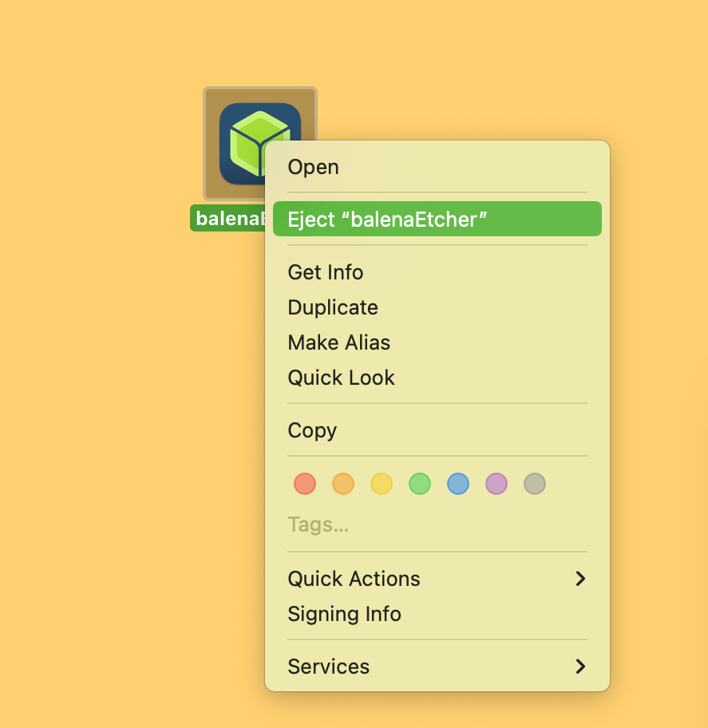This screenshot has width=708, height=728.
Task: Apply the red tag color
Action: point(305,484)
